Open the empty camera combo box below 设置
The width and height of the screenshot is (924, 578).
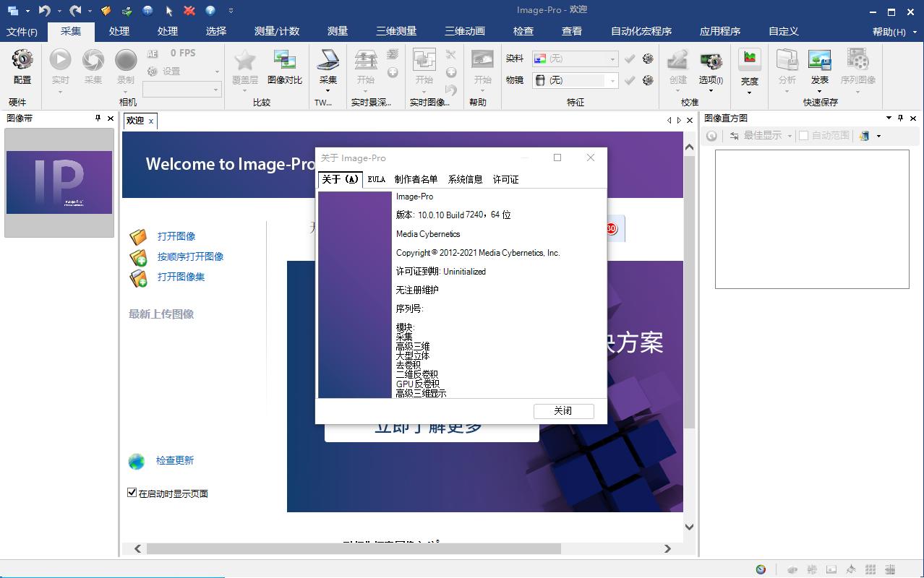181,89
